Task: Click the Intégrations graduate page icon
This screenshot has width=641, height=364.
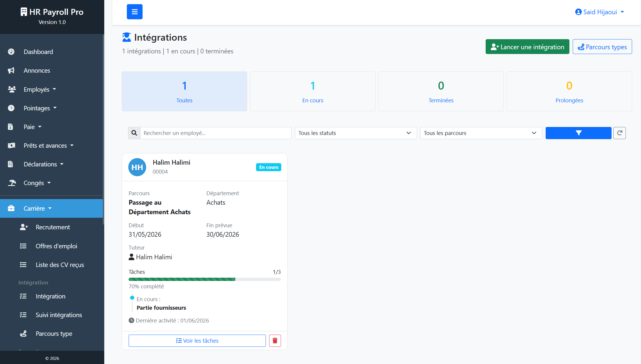Action: click(127, 37)
